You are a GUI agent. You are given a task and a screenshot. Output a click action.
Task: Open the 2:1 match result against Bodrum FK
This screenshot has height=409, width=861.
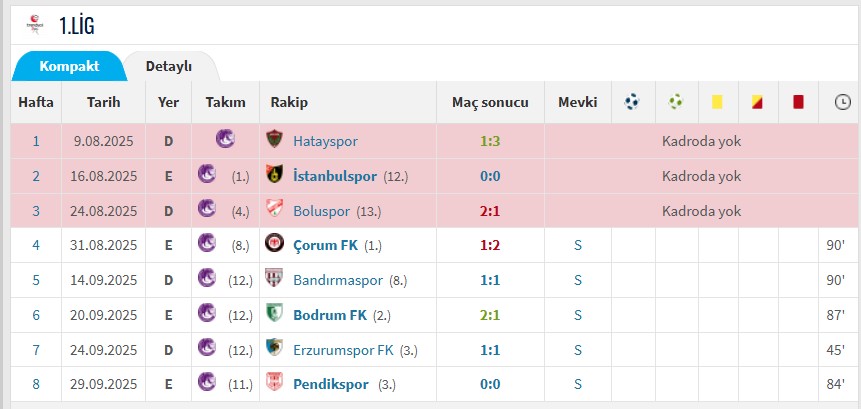[x=490, y=315]
